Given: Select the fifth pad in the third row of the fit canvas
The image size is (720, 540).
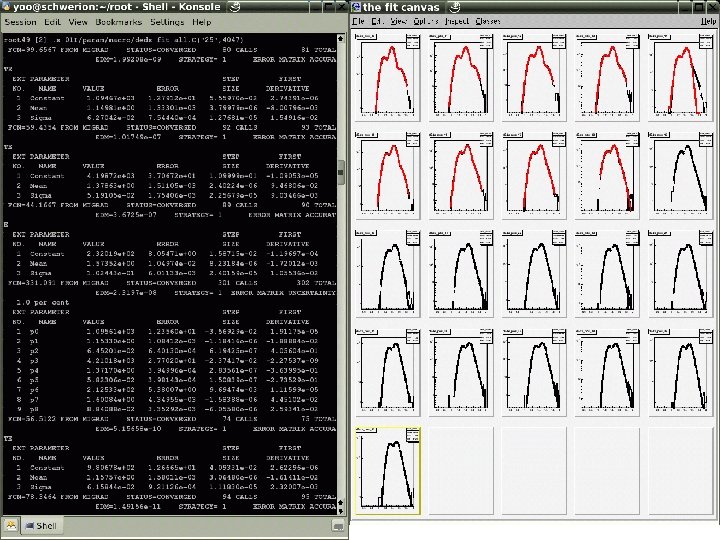Looking at the screenshot, I should pos(681,274).
